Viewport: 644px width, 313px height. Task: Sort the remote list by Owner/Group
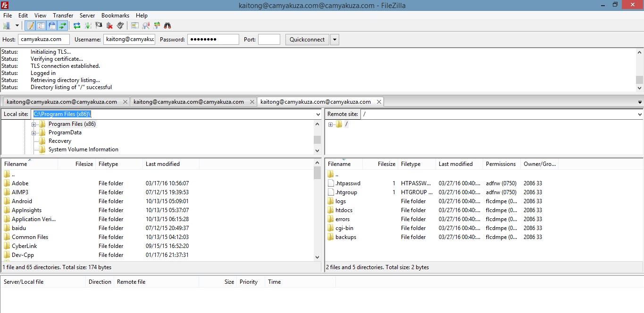click(x=539, y=164)
